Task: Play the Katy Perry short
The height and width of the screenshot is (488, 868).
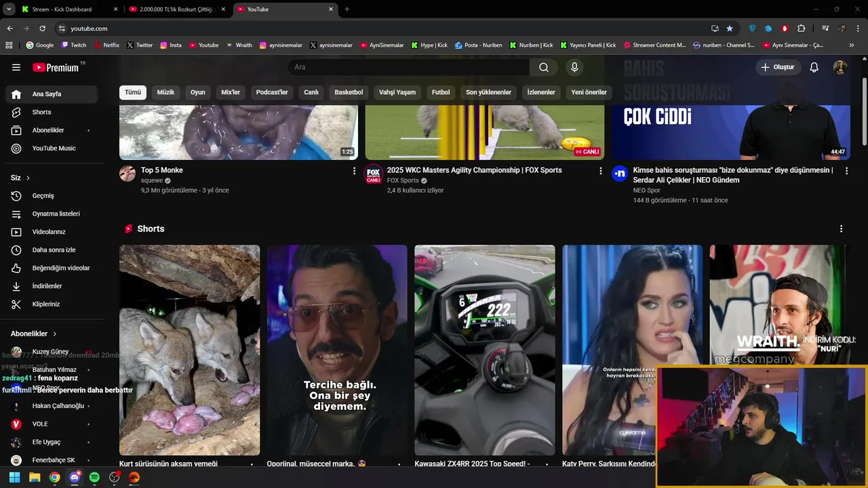Action: (x=632, y=350)
